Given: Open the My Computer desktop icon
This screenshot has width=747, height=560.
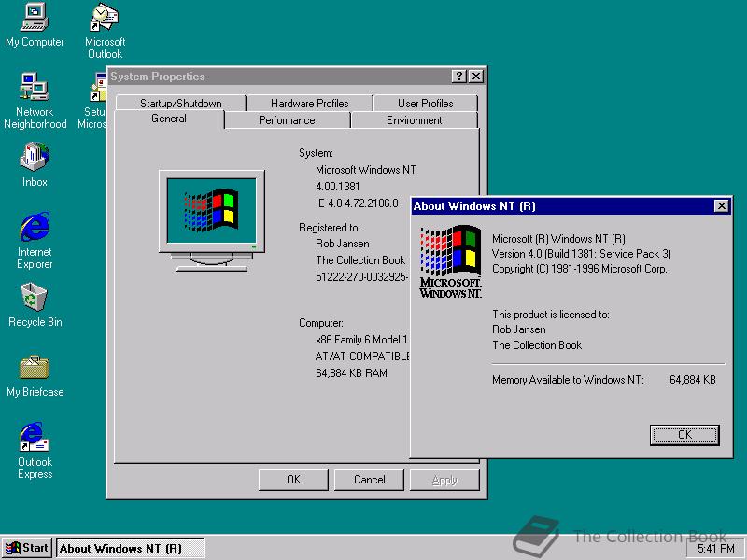Looking at the screenshot, I should (35, 25).
